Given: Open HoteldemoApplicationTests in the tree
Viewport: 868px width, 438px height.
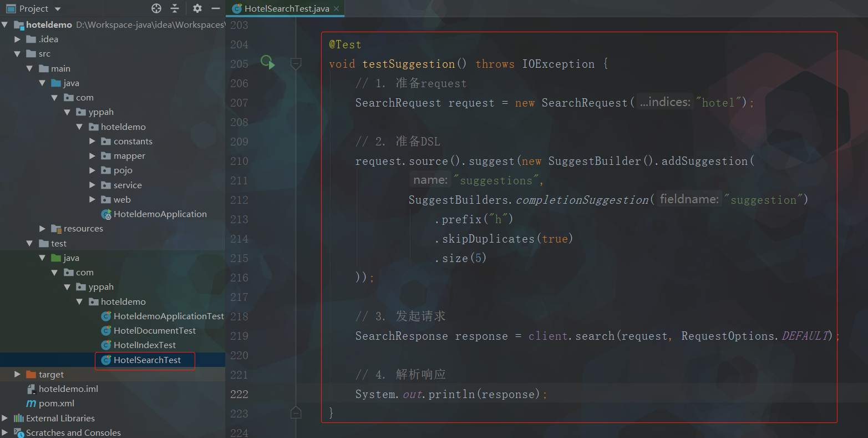Looking at the screenshot, I should [x=169, y=316].
